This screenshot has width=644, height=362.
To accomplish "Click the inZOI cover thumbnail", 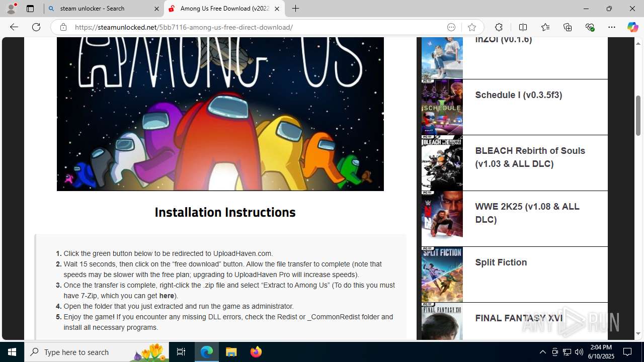I will [x=442, y=57].
